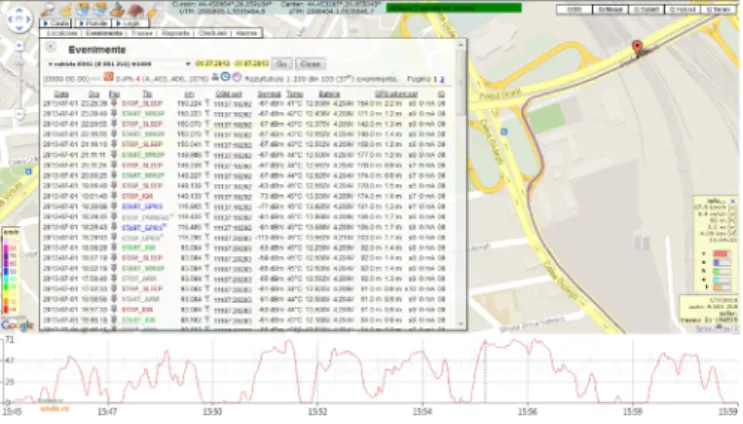Select the OSM map type
The image size is (743, 424).
(x=574, y=9)
